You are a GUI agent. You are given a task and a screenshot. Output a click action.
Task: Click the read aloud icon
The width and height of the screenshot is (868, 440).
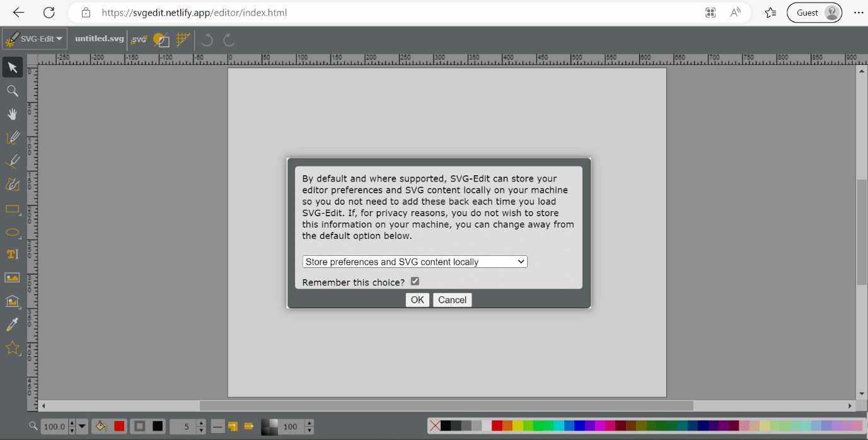pos(735,13)
